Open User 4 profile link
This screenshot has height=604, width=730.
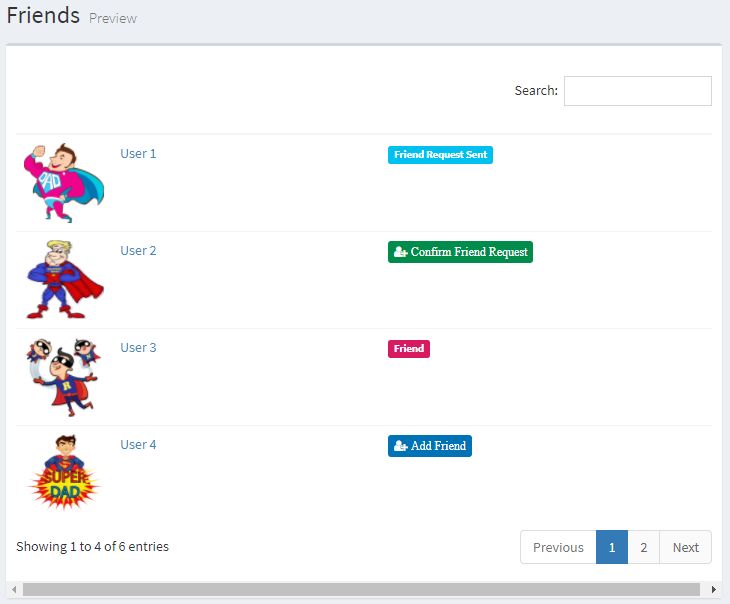click(138, 445)
